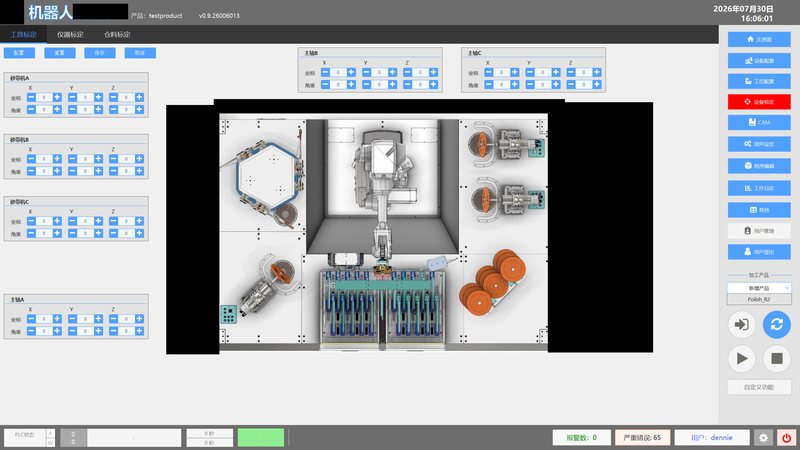Click the 配置 button
Image resolution: width=800 pixels, height=450 pixels.
point(19,53)
